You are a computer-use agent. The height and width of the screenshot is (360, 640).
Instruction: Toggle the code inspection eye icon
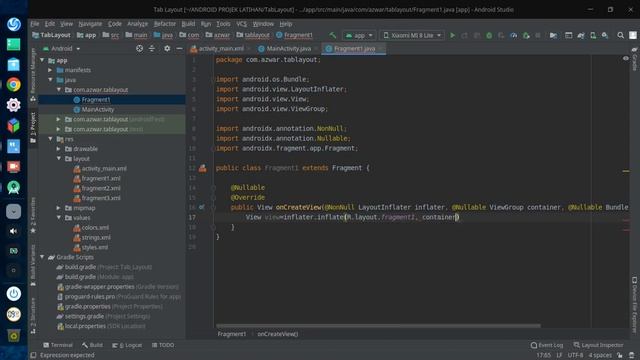point(626,58)
